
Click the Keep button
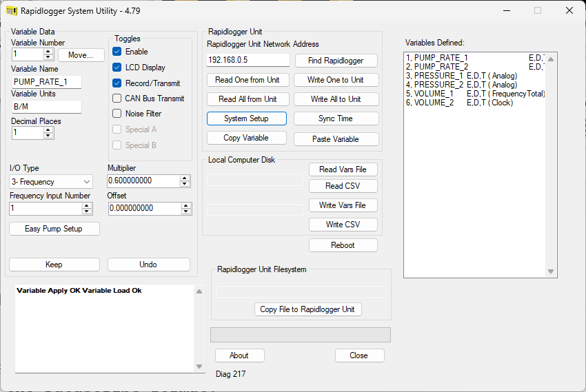pos(54,265)
